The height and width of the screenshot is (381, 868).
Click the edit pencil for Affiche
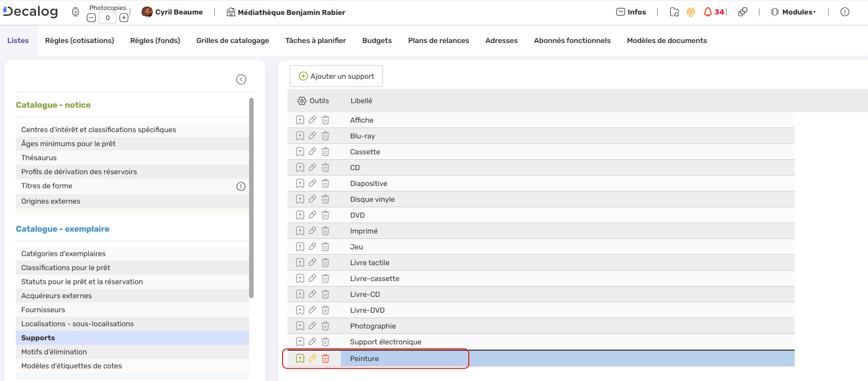pyautogui.click(x=312, y=120)
